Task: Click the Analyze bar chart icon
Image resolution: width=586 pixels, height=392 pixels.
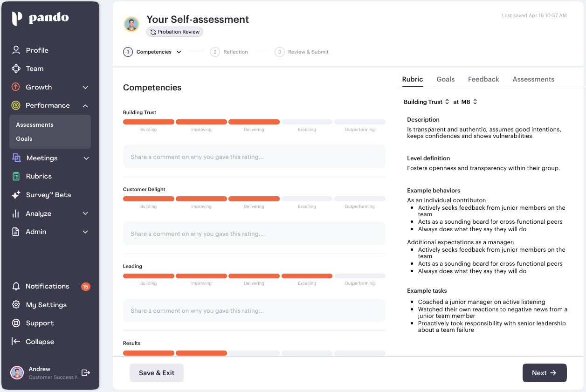Action: pos(16,213)
